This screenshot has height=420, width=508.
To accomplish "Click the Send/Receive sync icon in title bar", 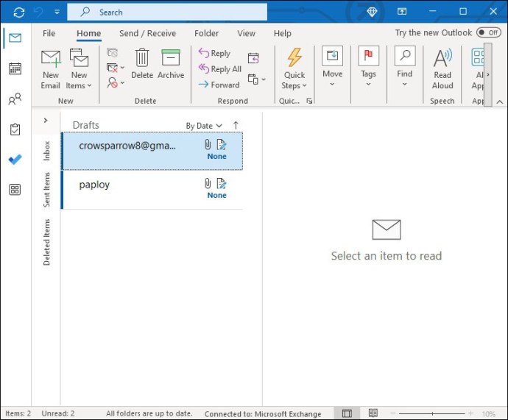I will tap(19, 13).
